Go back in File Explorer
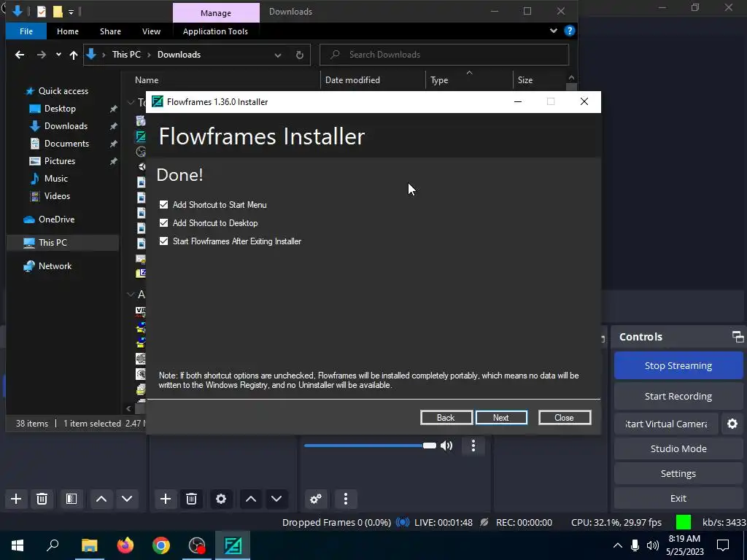The image size is (747, 560). 20,55
